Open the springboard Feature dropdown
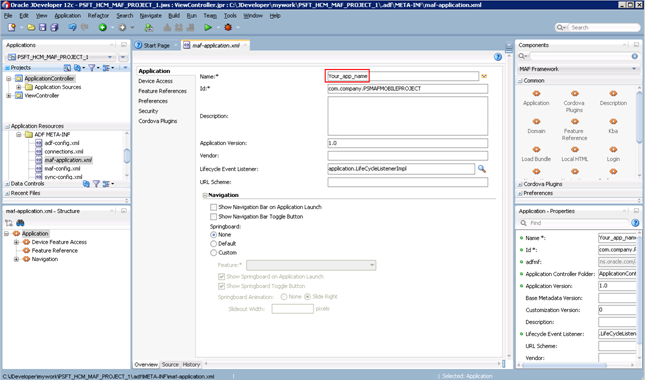The width and height of the screenshot is (646, 381). [311, 265]
